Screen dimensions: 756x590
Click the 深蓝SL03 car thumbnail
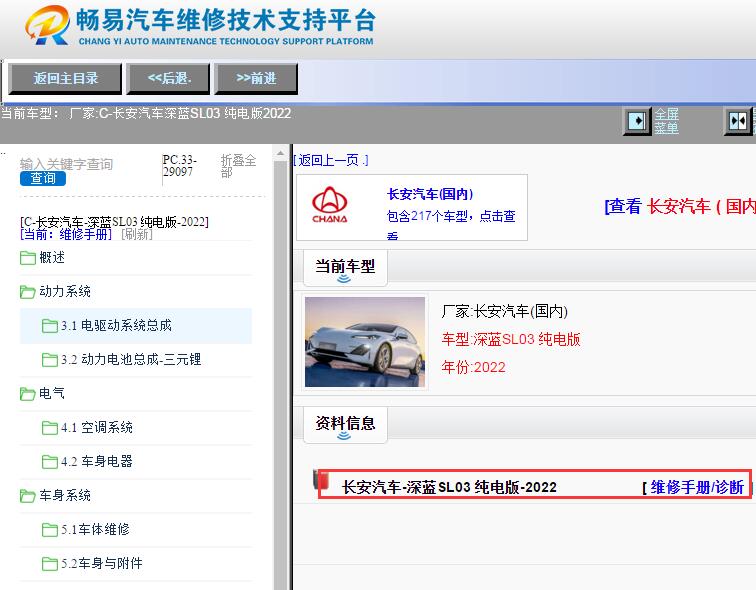click(x=365, y=342)
